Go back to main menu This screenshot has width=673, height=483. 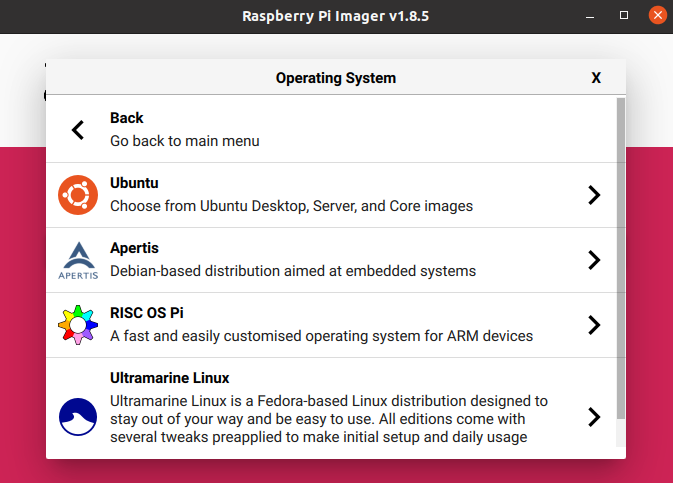coord(184,141)
